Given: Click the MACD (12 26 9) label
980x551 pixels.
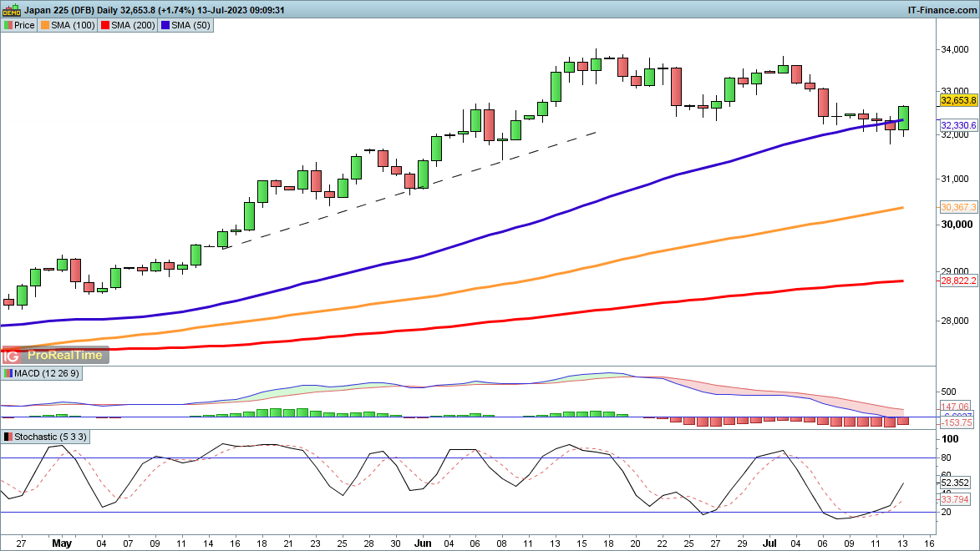Looking at the screenshot, I should pos(46,373).
